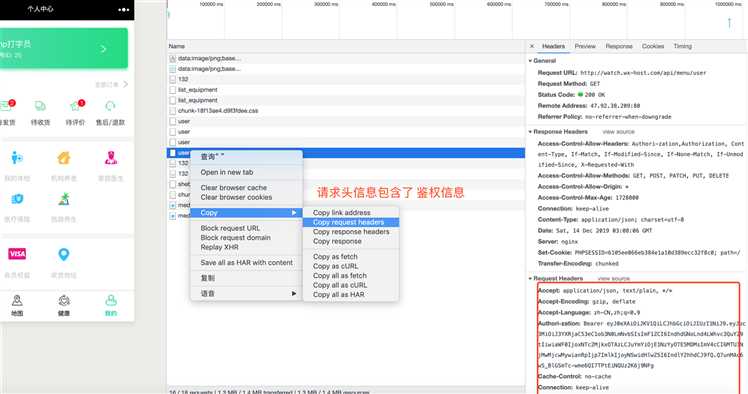Tap the arrow on the green profile card

[104, 49]
